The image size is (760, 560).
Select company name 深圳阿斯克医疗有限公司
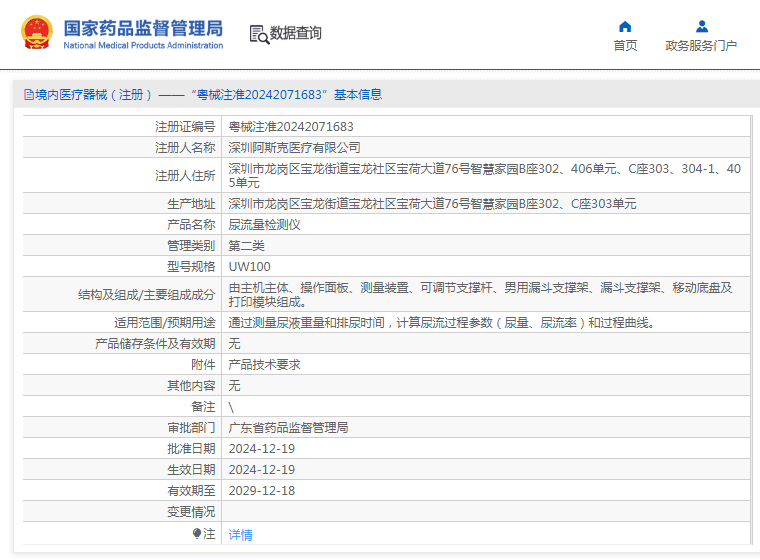[x=294, y=147]
